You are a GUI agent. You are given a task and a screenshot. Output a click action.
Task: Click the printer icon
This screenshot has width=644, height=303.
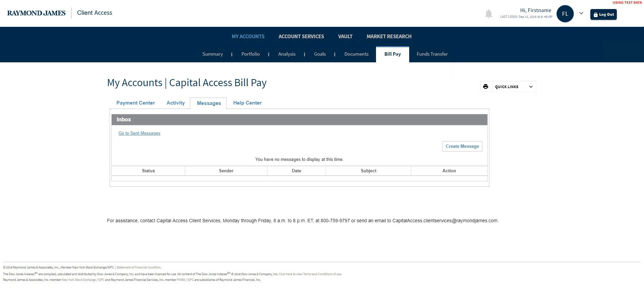click(485, 86)
